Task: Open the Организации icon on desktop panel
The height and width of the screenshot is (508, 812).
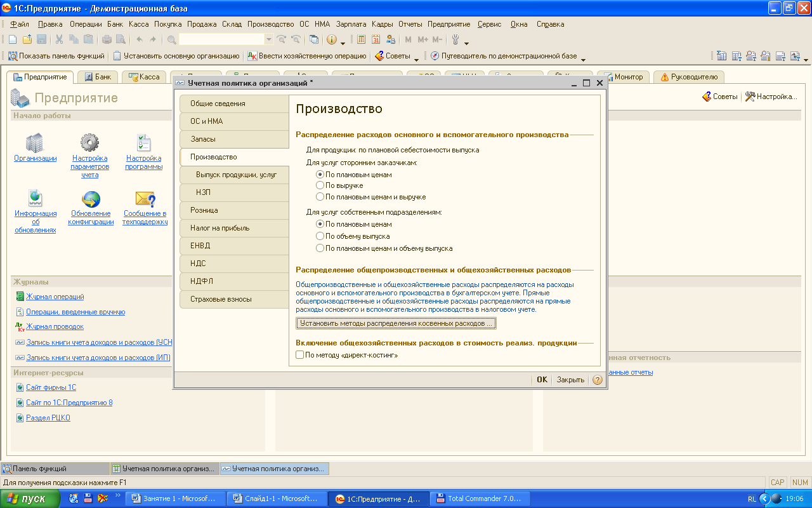Action: coord(35,143)
